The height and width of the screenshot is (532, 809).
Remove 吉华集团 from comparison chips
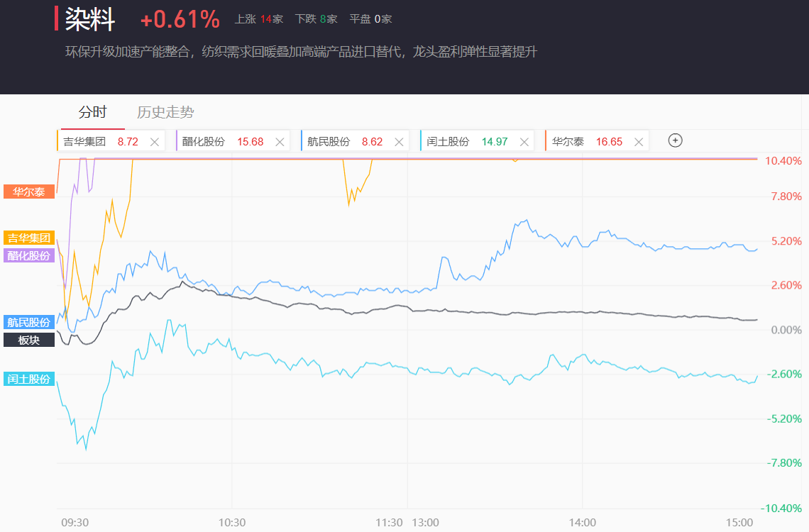click(x=155, y=142)
